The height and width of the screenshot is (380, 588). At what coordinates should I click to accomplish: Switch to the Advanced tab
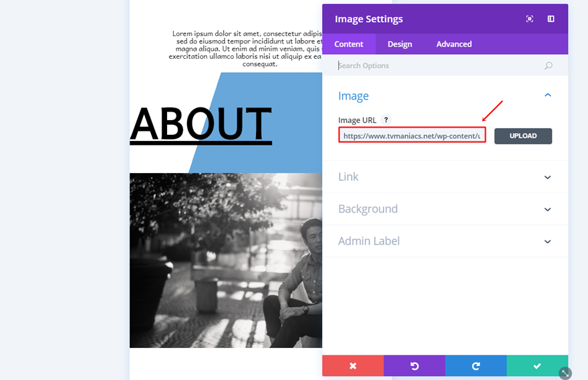(454, 44)
